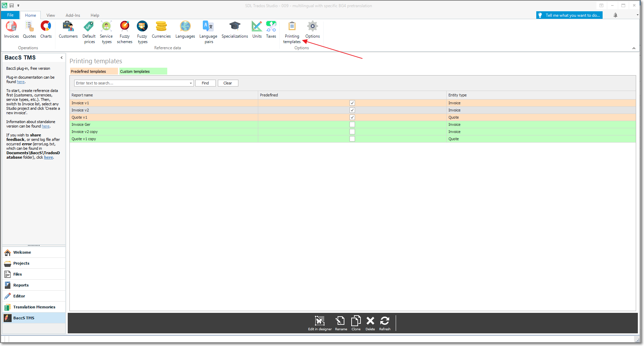Open Printing templates
The height and width of the screenshot is (346, 644).
click(292, 32)
